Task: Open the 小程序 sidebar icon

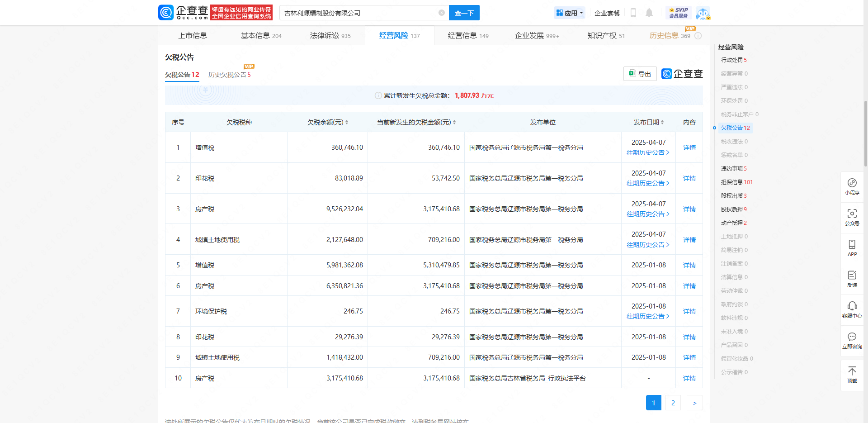Action: click(852, 186)
